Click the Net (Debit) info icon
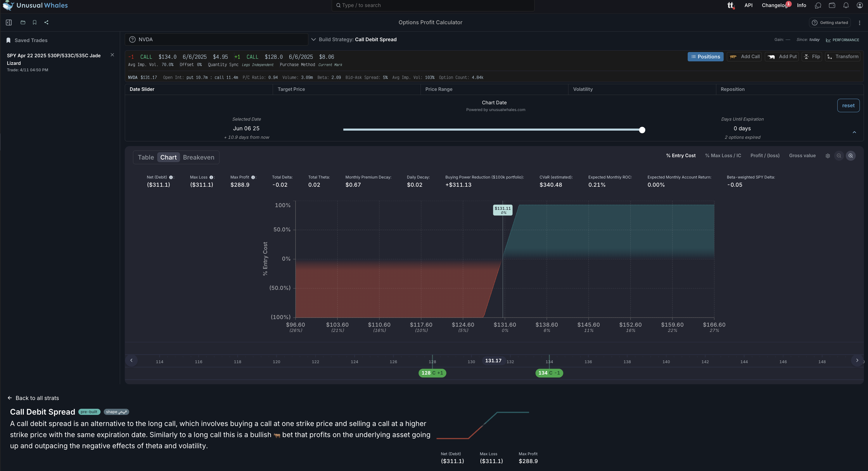This screenshot has width=868, height=471. tap(171, 178)
